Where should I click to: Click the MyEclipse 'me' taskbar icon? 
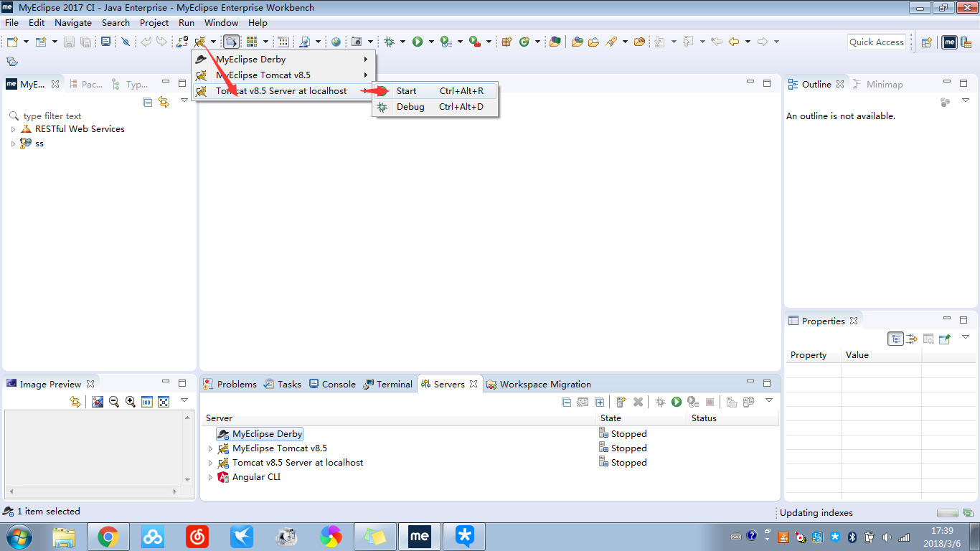click(420, 537)
